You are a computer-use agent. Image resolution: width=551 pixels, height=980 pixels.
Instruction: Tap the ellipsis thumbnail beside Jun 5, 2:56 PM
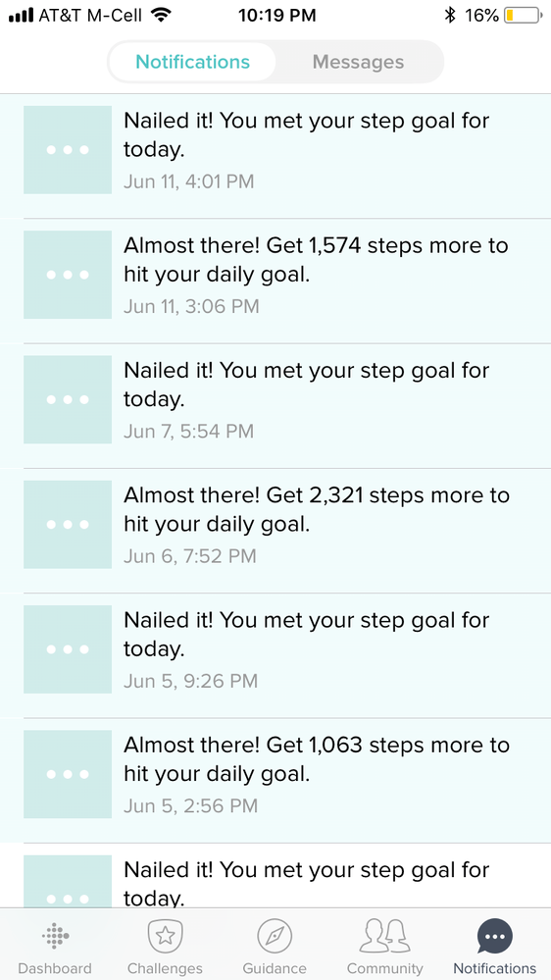[x=68, y=774]
